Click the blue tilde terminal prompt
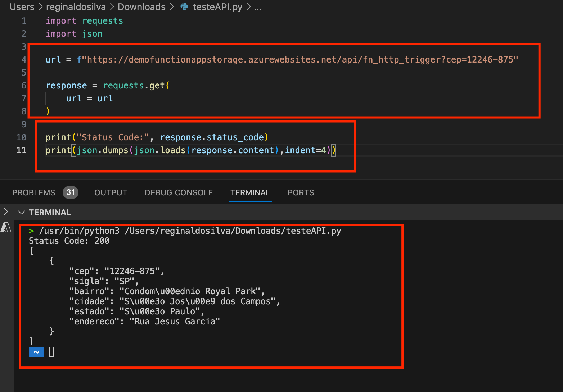 click(36, 352)
